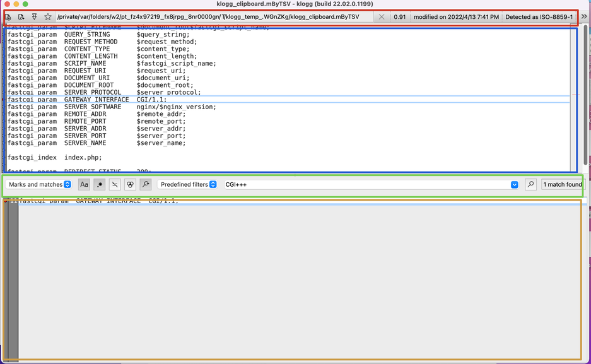The height and width of the screenshot is (364, 591).
Task: Open the Predefined filters dropdown
Action: click(x=188, y=185)
